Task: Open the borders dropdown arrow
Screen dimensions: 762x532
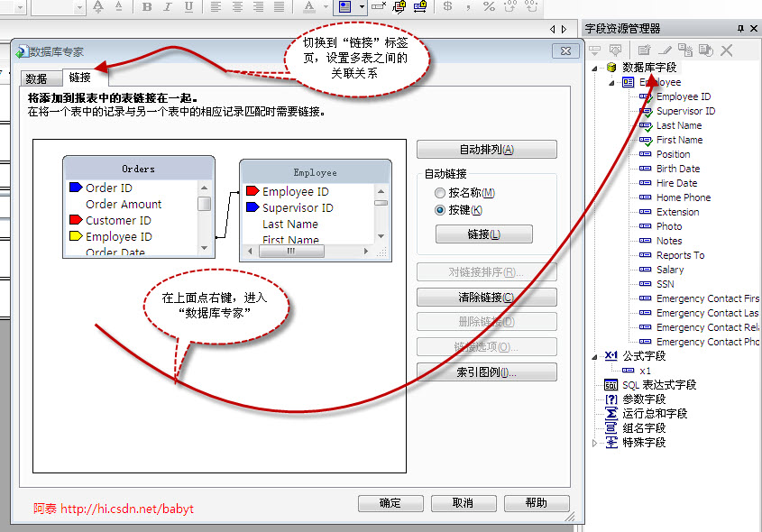Action: point(362,6)
